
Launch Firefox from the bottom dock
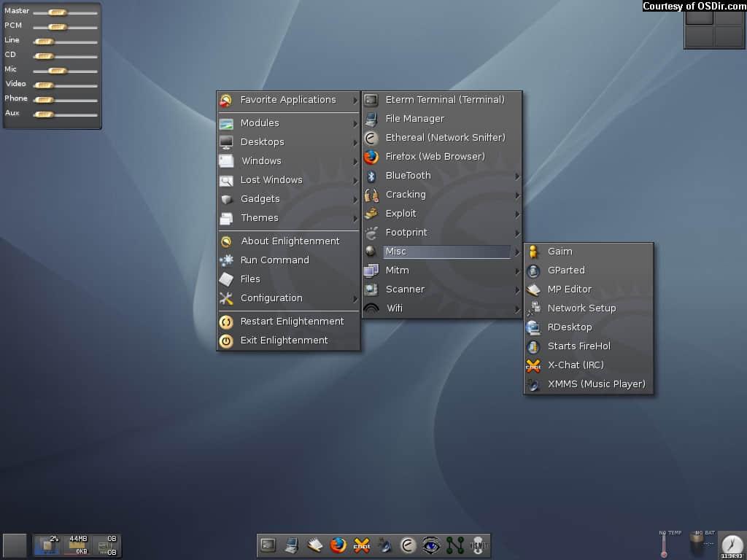coord(338,545)
